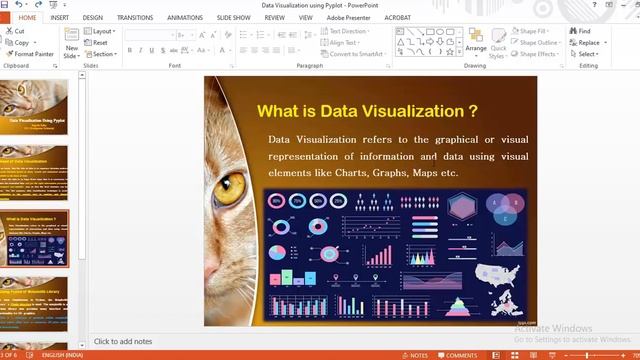The height and width of the screenshot is (360, 640).
Task: Open the Arrange options
Action: pyautogui.click(x=476, y=42)
